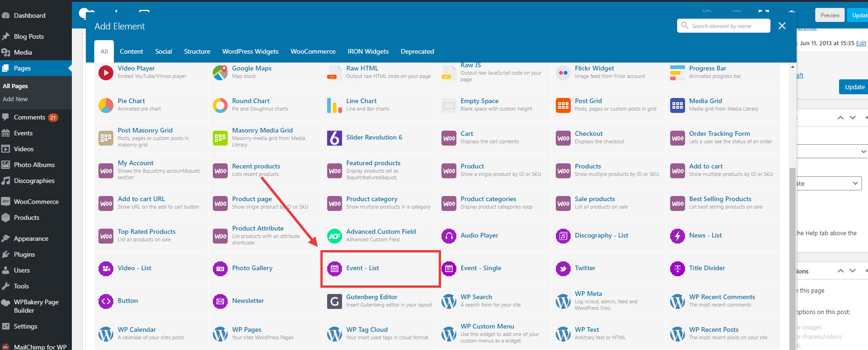Choose the Cart WooCommerce icon
Image resolution: width=868 pixels, height=350 pixels.
click(449, 138)
